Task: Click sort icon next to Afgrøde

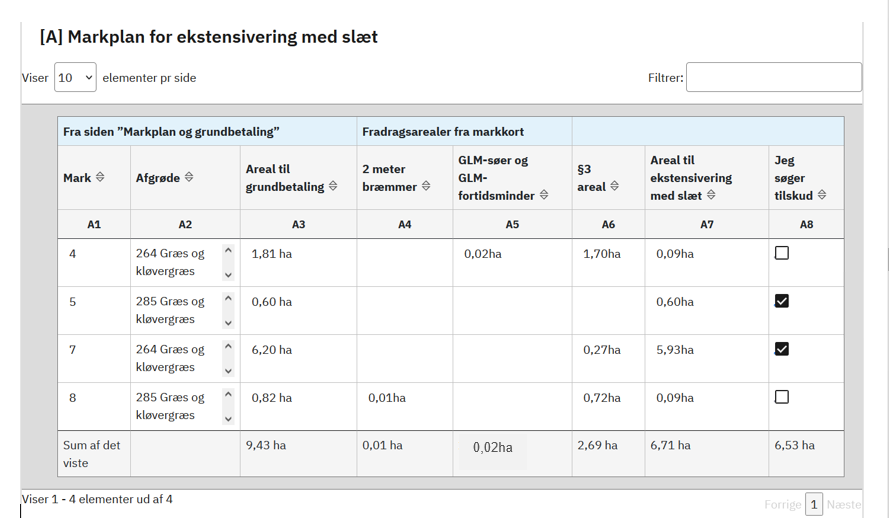Action: (189, 178)
